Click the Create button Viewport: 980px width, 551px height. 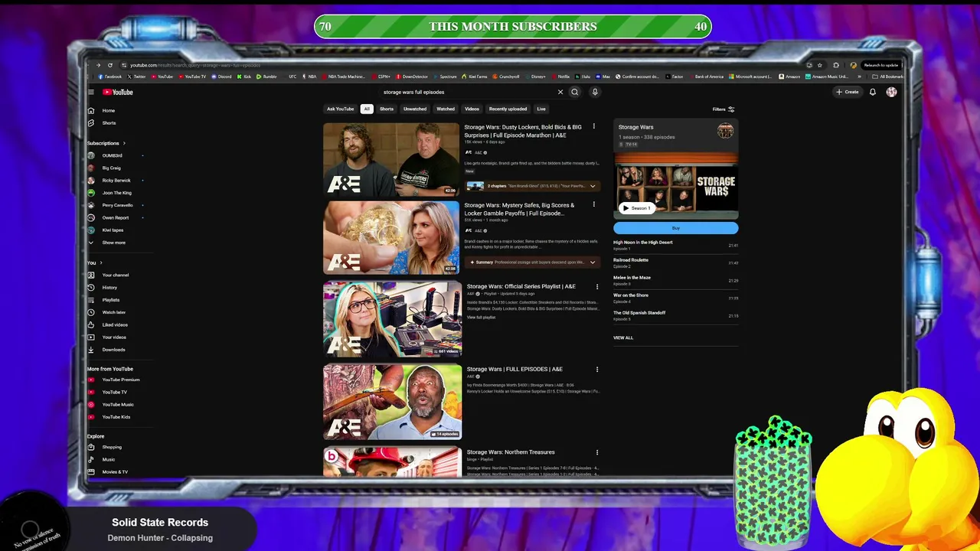coord(848,92)
